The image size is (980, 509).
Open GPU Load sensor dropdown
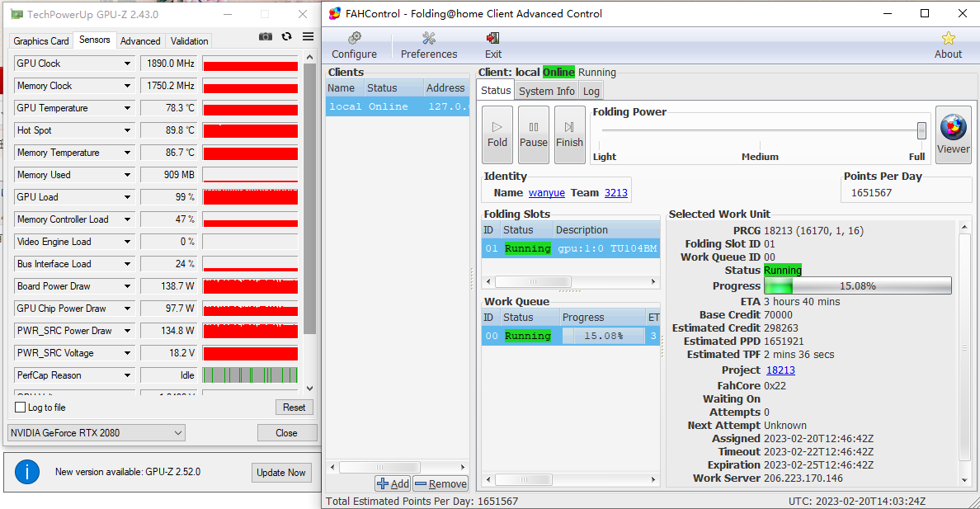[128, 197]
